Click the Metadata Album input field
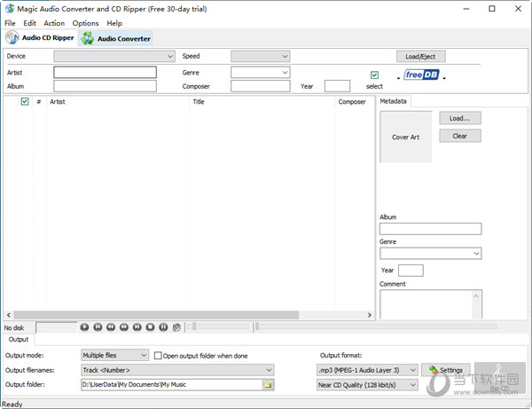Image resolution: width=532 pixels, height=409 pixels. 431,229
